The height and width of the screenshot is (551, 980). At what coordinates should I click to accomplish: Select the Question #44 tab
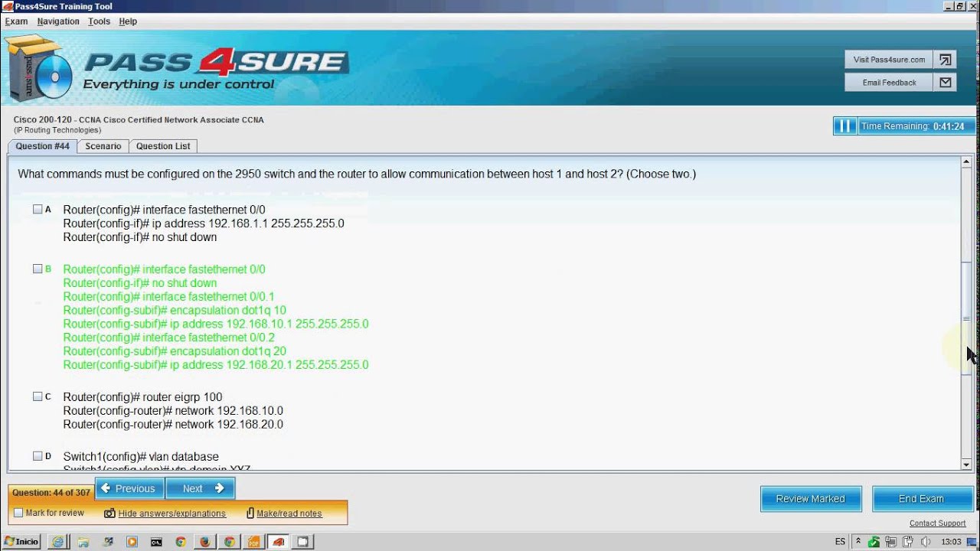click(43, 146)
